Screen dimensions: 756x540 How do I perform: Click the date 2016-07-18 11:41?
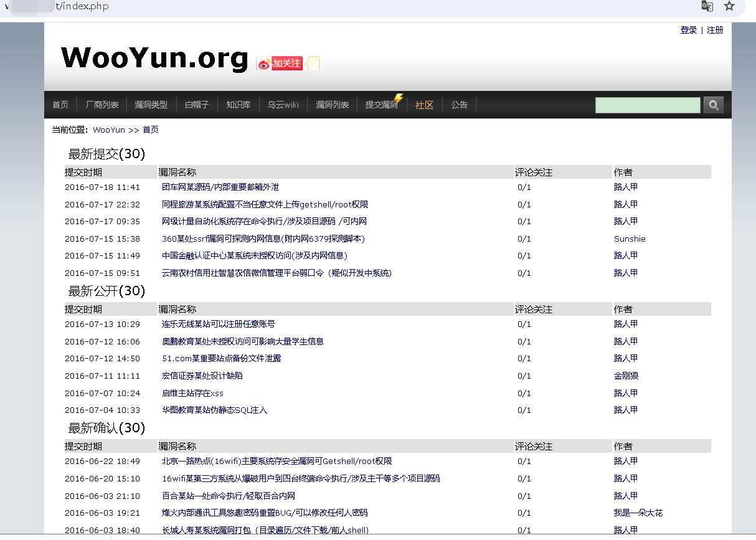(103, 187)
